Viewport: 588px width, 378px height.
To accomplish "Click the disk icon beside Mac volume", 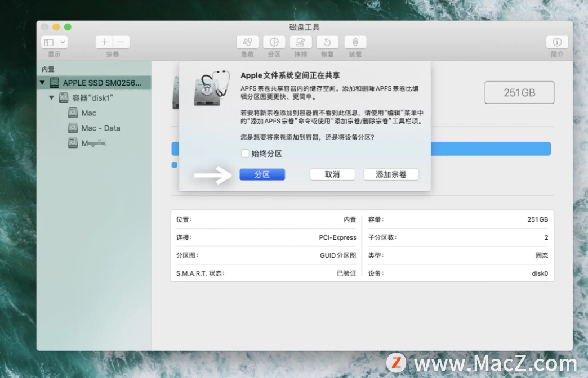I will click(73, 112).
